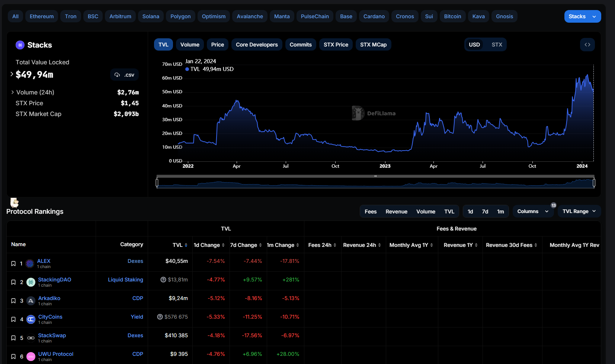Toggle the STX Price chart series
Viewport: 615px width, 364px height.
[336, 45]
